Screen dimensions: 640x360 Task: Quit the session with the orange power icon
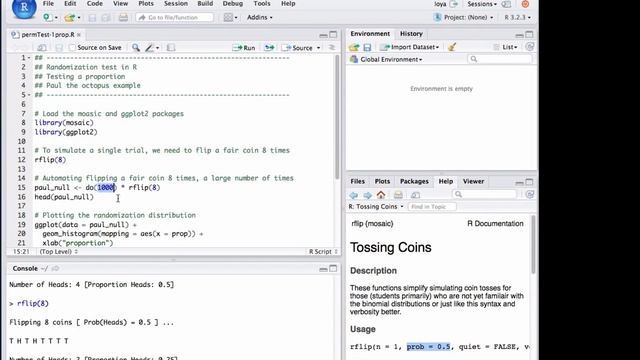[x=525, y=4]
